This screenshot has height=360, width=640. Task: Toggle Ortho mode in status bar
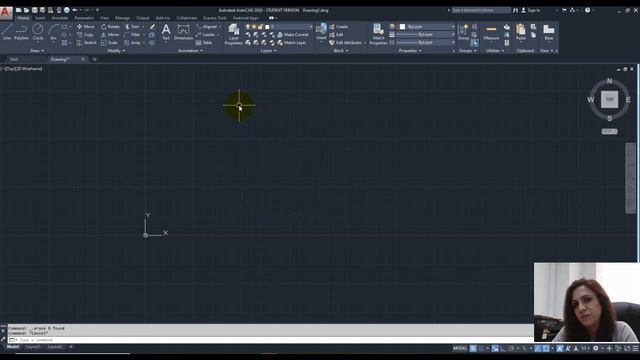click(x=503, y=348)
